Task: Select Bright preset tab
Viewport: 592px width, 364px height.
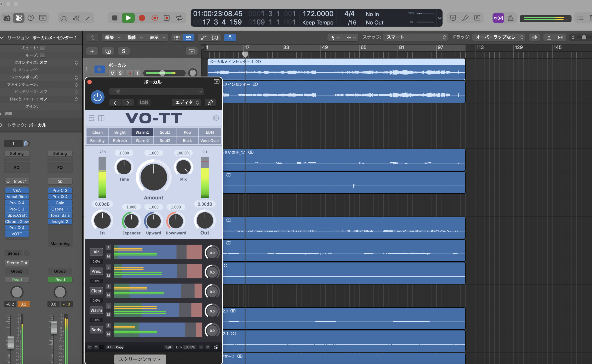Action: pyautogui.click(x=120, y=132)
